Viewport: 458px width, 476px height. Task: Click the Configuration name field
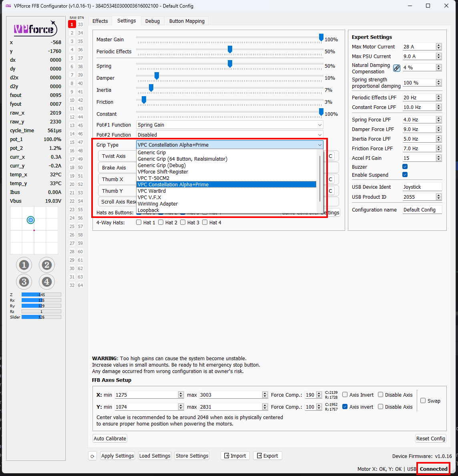click(422, 210)
